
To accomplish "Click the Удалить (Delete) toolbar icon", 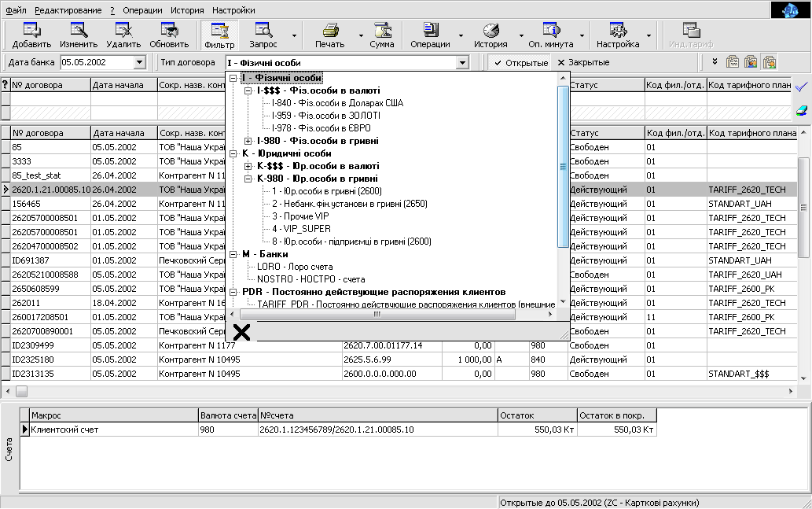I will (123, 30).
